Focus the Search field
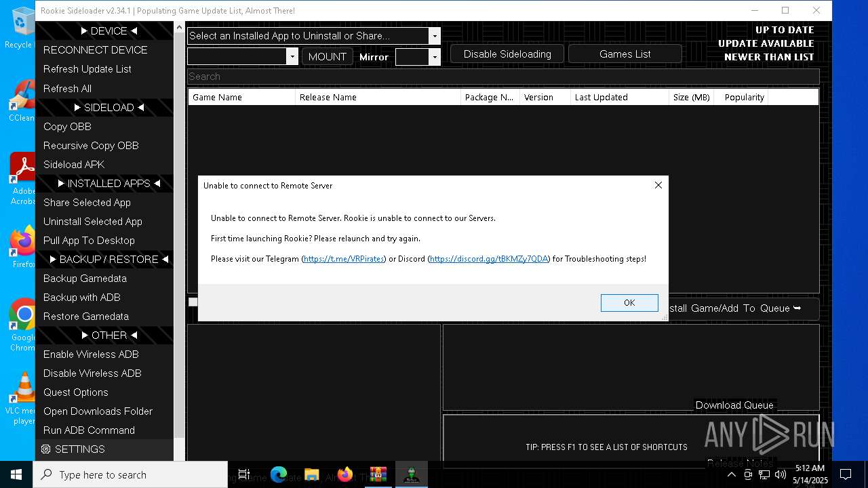The width and height of the screenshot is (868, 488). pyautogui.click(x=503, y=77)
